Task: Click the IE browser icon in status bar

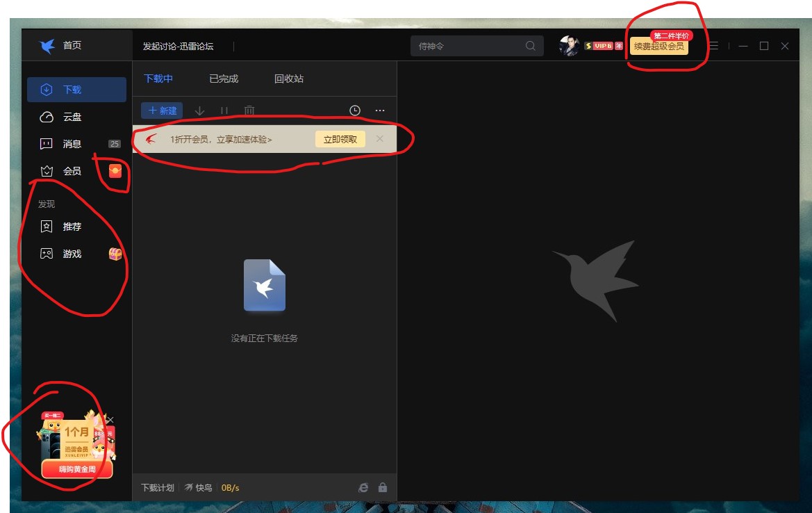Action: [363, 487]
